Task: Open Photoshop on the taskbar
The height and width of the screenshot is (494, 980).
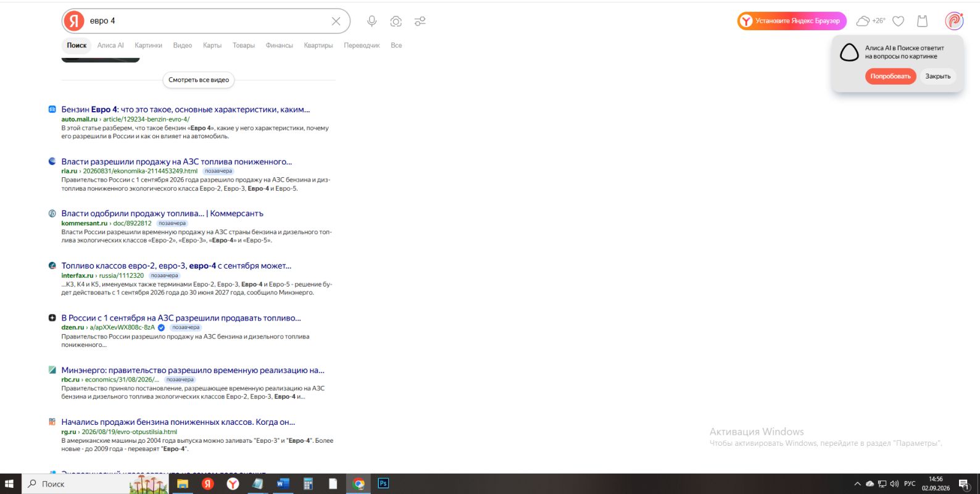Action: pyautogui.click(x=383, y=484)
